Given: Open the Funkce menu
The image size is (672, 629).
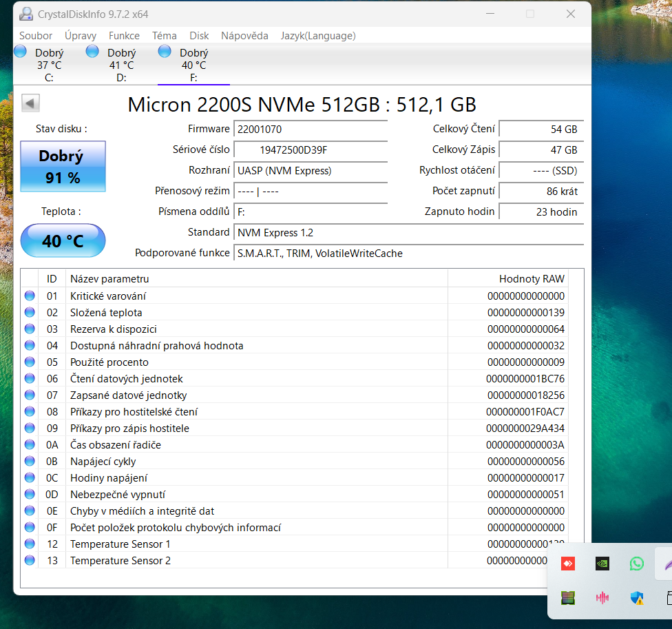Looking at the screenshot, I should 124,36.
